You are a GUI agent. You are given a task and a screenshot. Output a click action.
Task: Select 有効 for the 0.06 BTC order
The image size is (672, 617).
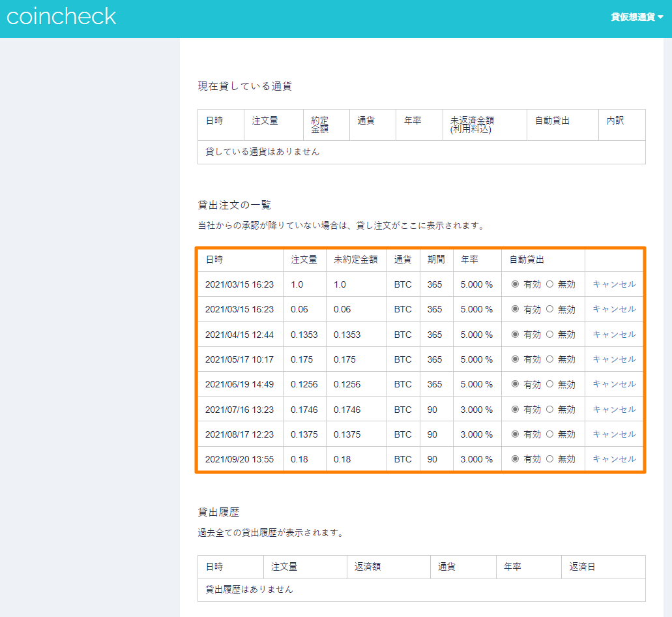pos(515,309)
